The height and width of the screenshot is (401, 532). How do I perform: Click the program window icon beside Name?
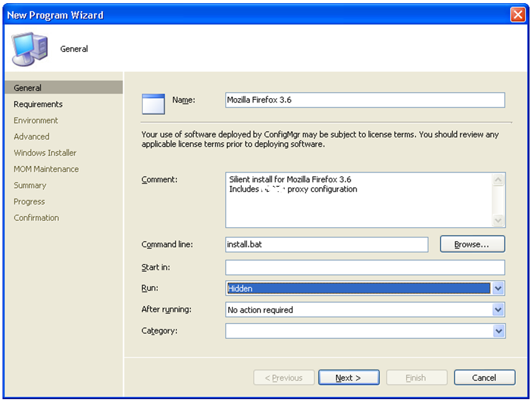[x=154, y=104]
